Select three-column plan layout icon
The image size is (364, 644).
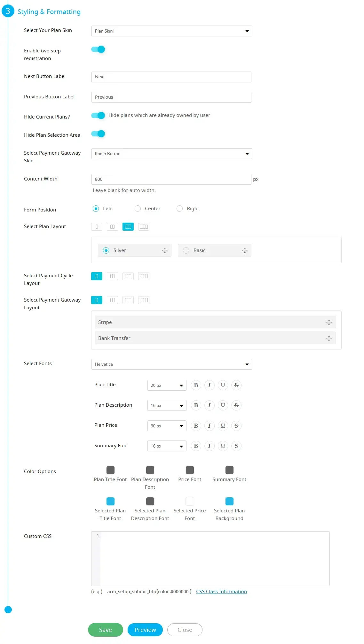tap(128, 226)
